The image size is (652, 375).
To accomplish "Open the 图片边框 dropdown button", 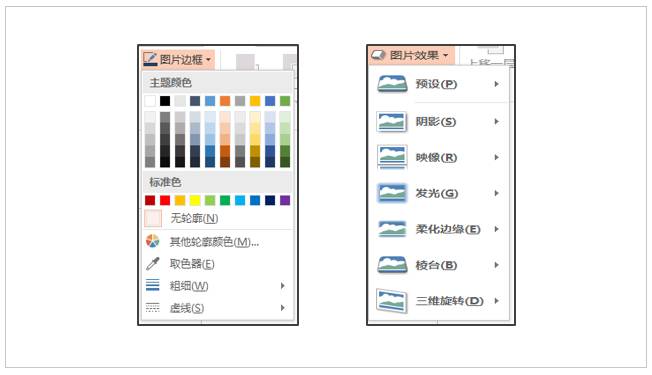I will pyautogui.click(x=178, y=59).
